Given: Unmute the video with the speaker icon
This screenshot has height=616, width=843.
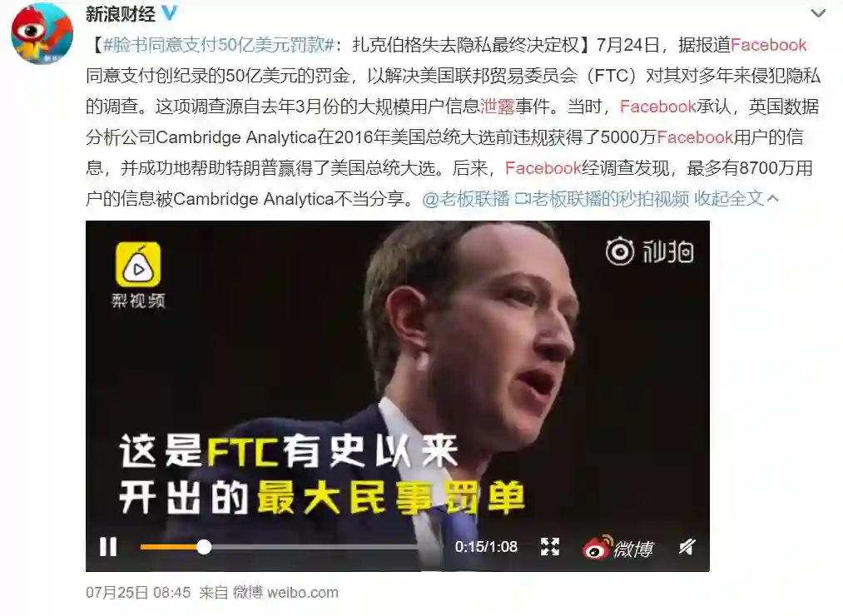Looking at the screenshot, I should (x=687, y=547).
